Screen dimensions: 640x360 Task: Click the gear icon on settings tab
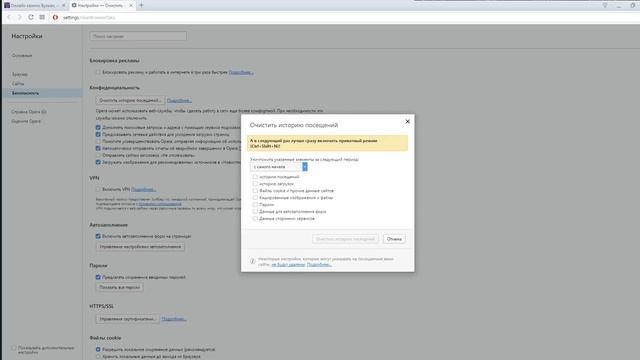(74, 5)
